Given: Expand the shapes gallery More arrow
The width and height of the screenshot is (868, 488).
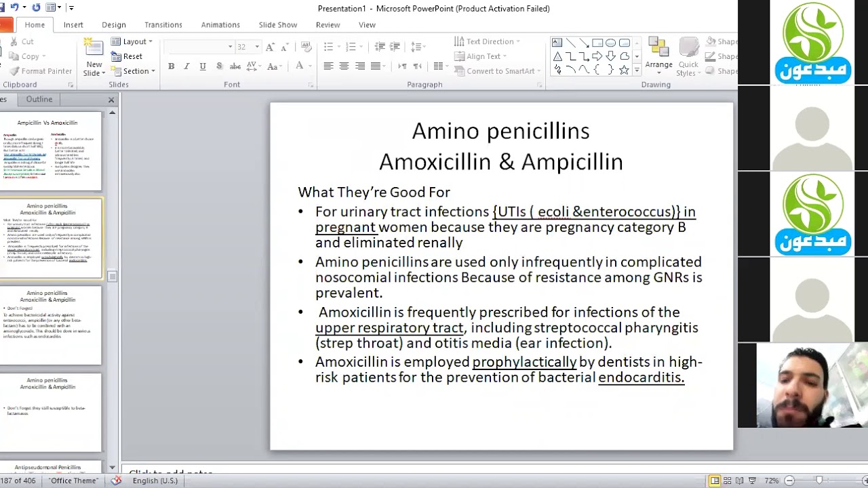Looking at the screenshot, I should tap(636, 70).
